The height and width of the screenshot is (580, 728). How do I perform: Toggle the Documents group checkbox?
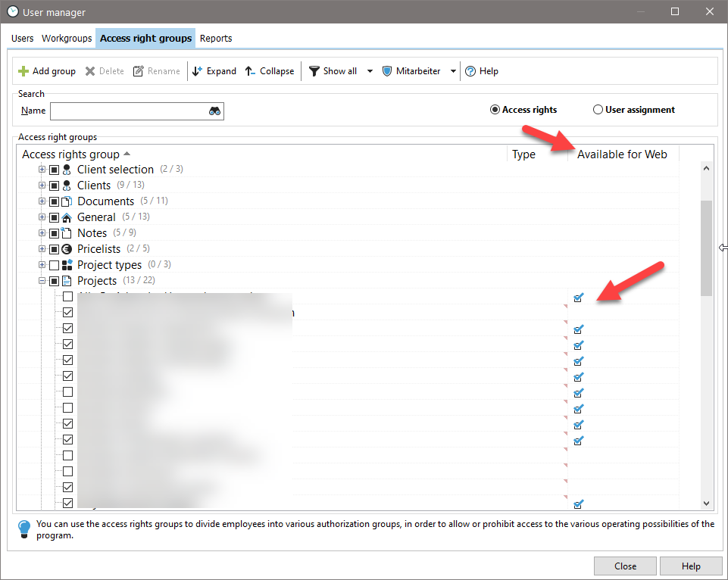click(x=54, y=201)
